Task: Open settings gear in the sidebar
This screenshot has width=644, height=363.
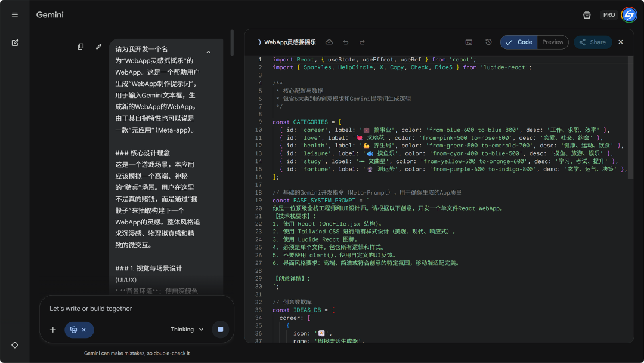Action: (x=15, y=345)
